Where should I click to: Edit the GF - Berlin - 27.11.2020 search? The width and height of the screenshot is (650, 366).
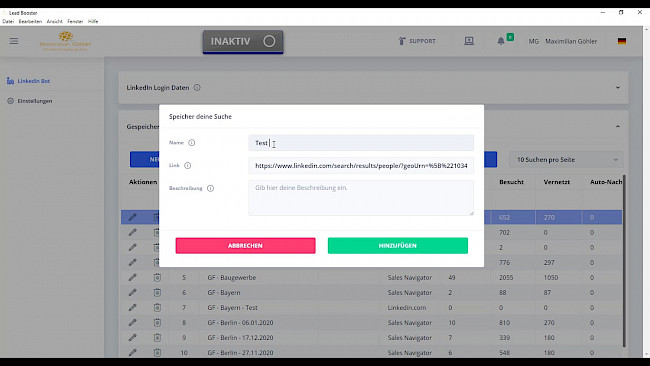coord(133,352)
